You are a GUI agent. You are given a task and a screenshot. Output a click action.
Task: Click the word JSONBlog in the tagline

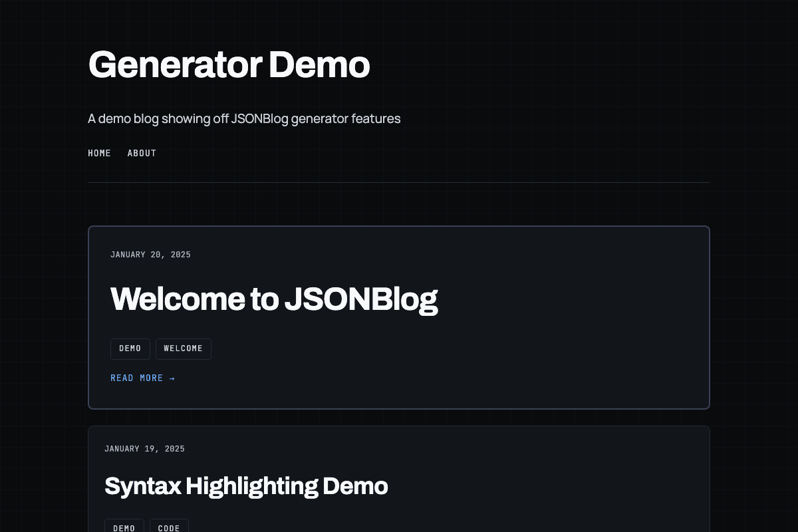tap(259, 119)
